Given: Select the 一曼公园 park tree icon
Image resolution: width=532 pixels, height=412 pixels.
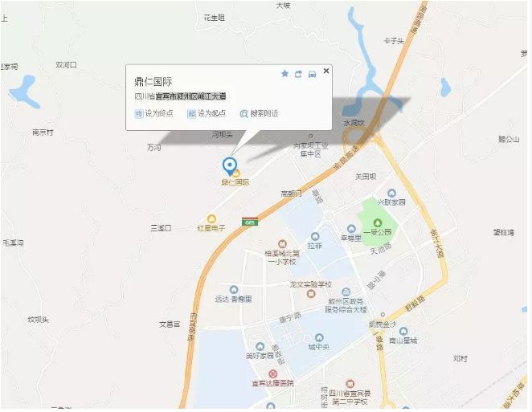Looking at the screenshot, I should pos(378,223).
